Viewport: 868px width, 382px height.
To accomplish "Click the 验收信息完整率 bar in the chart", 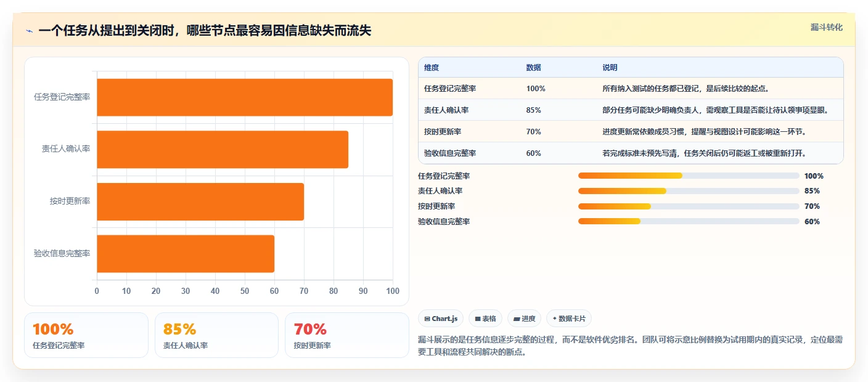I will (x=186, y=253).
